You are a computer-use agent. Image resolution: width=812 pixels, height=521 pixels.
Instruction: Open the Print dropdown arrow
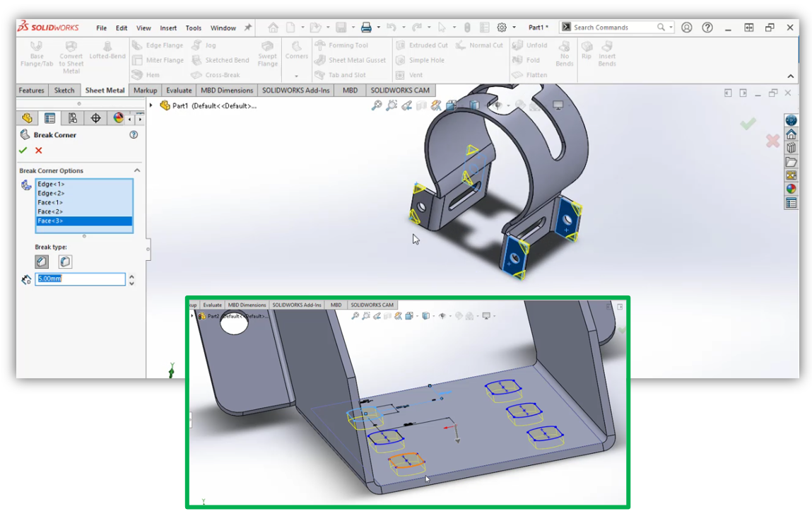[x=379, y=28]
